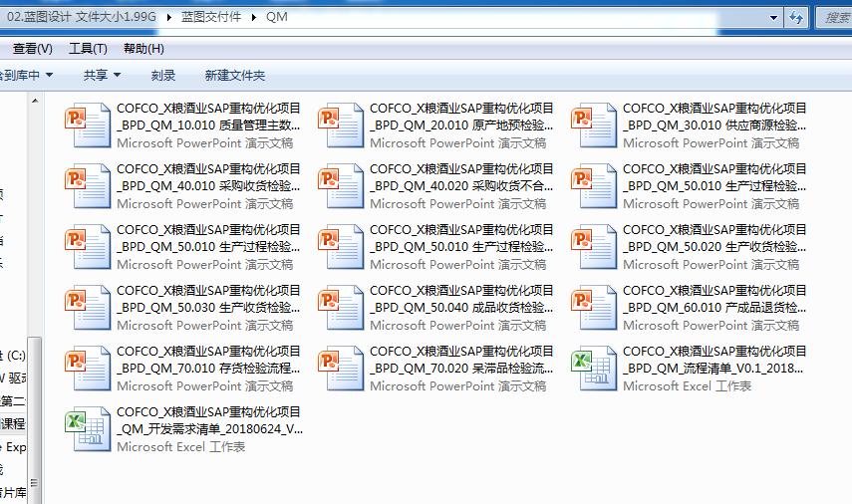Open the 帮助(H) menu

click(x=143, y=49)
